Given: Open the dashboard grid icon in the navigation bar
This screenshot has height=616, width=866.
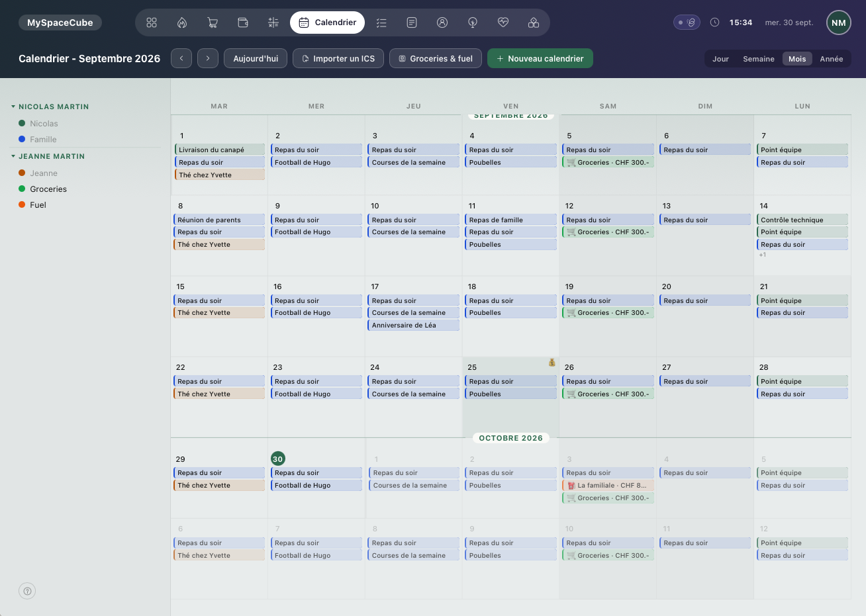Looking at the screenshot, I should [x=152, y=22].
